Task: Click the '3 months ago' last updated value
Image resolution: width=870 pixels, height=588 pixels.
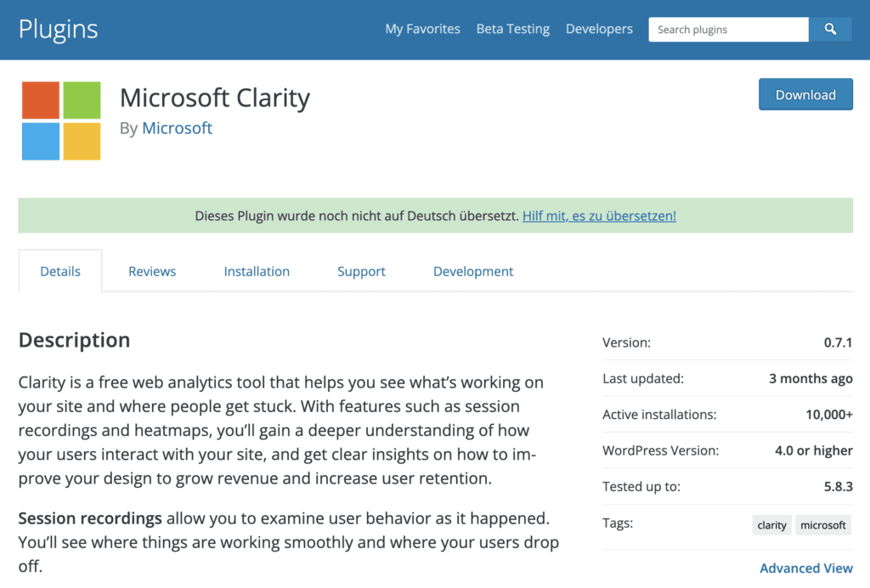Action: pyautogui.click(x=811, y=379)
